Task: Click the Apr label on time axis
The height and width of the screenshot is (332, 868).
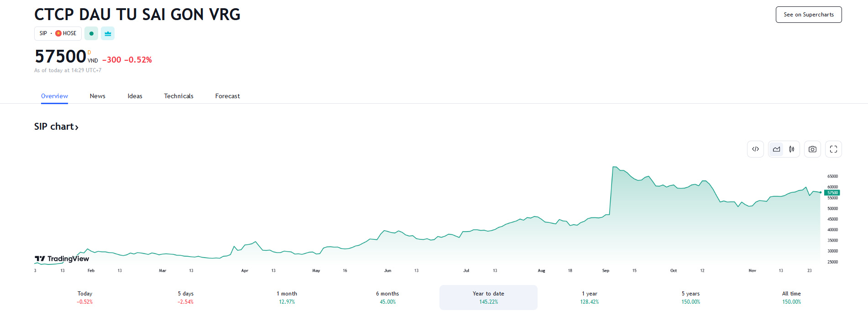Action: click(245, 271)
